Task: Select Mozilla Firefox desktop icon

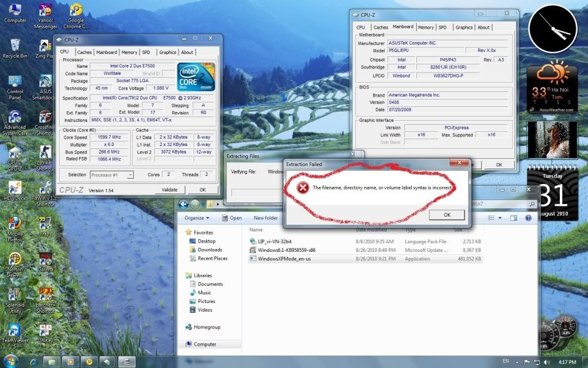Action: coord(15,229)
